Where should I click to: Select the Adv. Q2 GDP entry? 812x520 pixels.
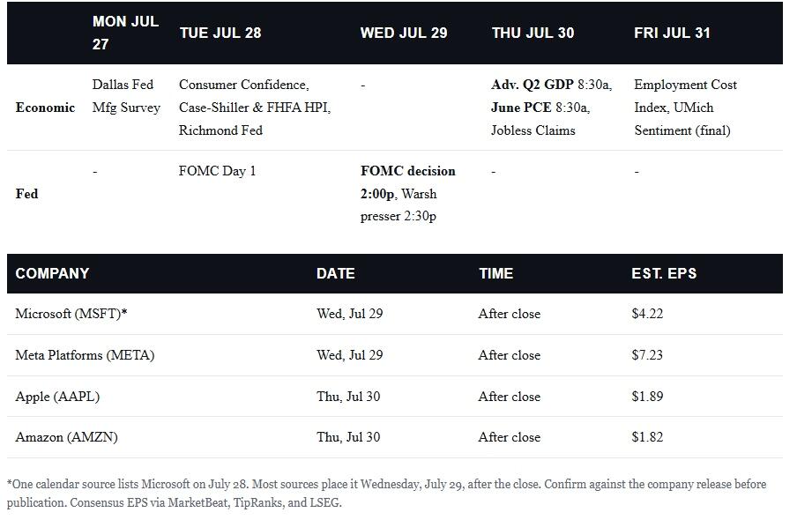[533, 85]
